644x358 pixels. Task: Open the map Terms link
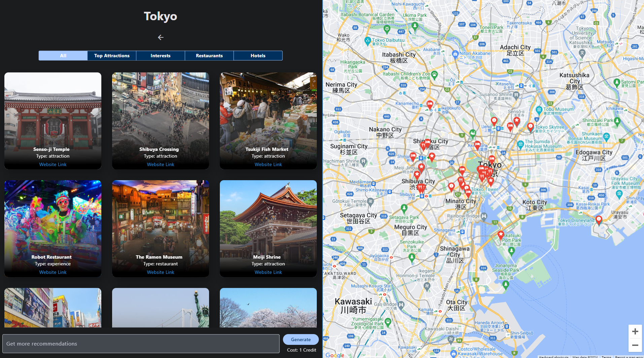606,357
